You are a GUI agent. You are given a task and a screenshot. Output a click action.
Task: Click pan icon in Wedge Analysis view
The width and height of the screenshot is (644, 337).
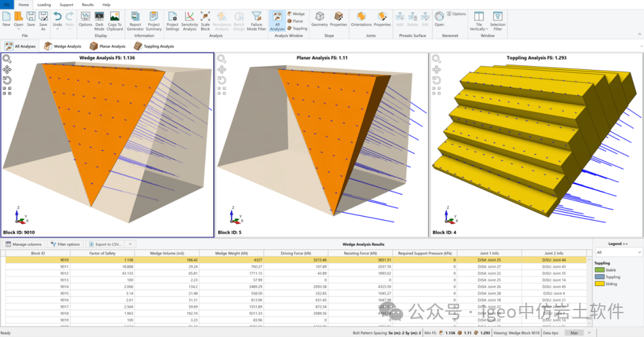[x=7, y=69]
